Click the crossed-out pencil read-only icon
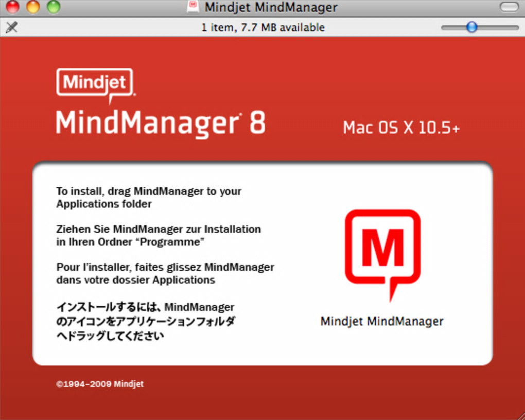Image resolution: width=525 pixels, height=420 pixels. pyautogui.click(x=12, y=27)
